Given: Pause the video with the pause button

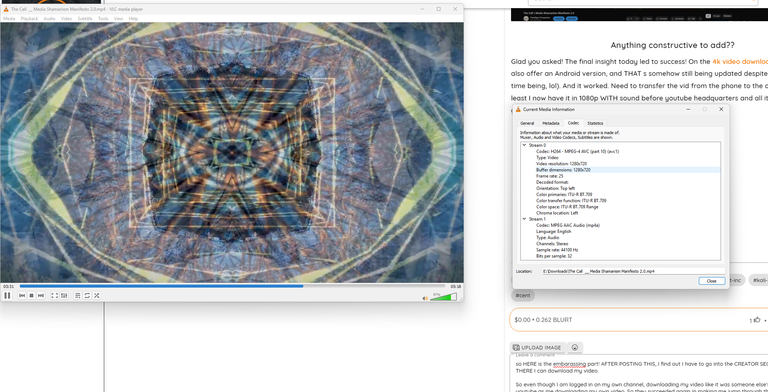Looking at the screenshot, I should tap(7, 295).
